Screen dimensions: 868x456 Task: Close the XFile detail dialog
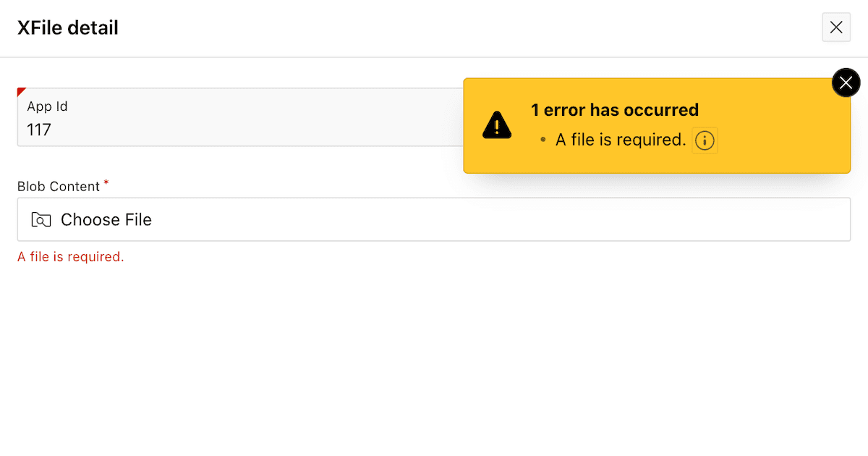pyautogui.click(x=836, y=27)
